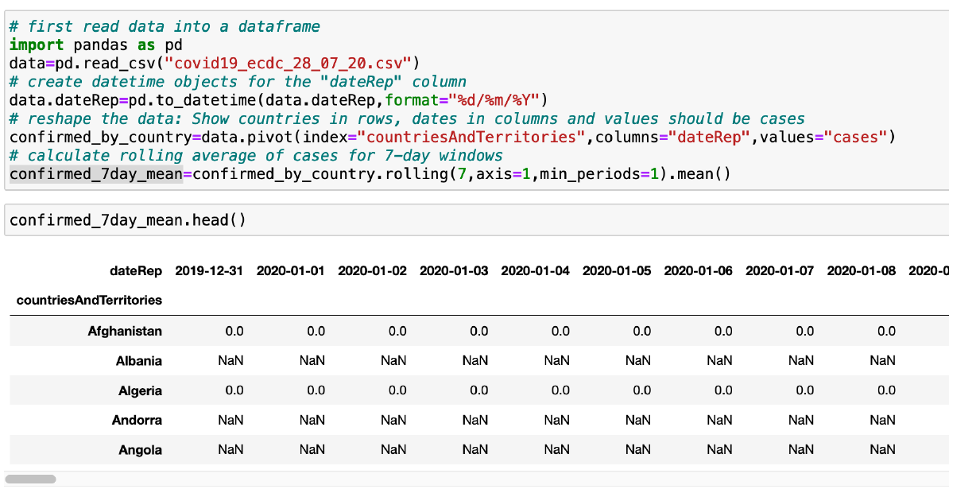Click the dateRep header label
This screenshot has height=493, width=980.
tap(136, 270)
